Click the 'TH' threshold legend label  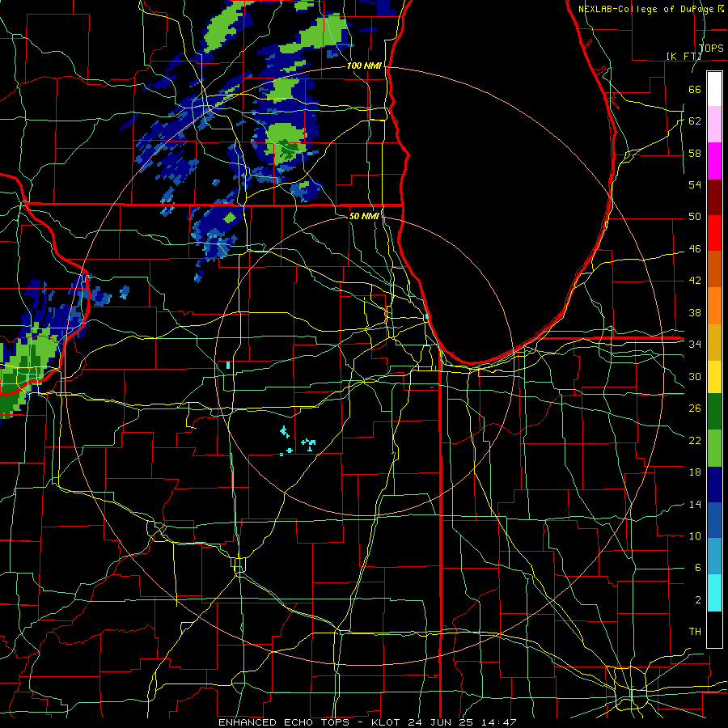(x=695, y=632)
